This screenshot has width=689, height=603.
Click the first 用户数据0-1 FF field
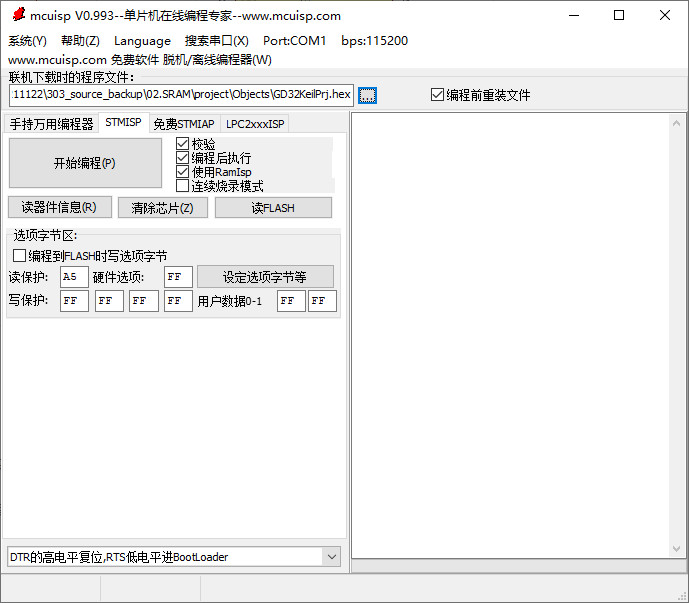coord(291,301)
